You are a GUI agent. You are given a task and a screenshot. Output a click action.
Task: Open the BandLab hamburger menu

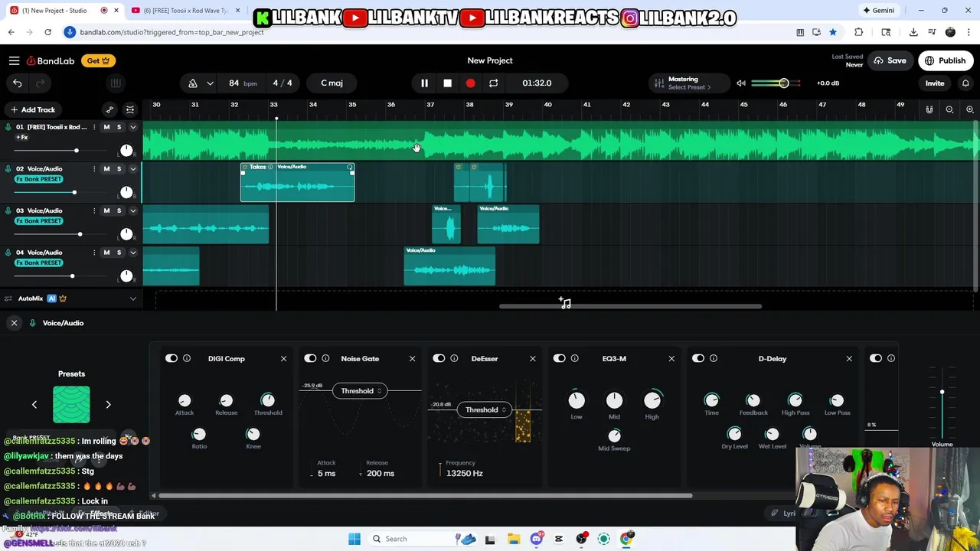pyautogui.click(x=14, y=60)
